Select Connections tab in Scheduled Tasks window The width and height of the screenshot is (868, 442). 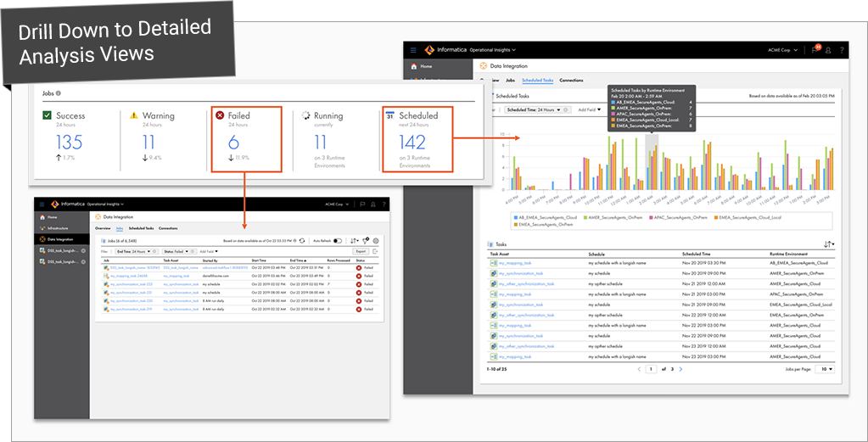pyautogui.click(x=571, y=81)
